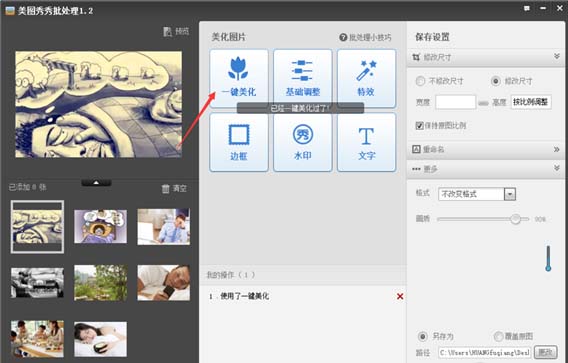Toggle the 保持原图比例 checkbox

(419, 126)
